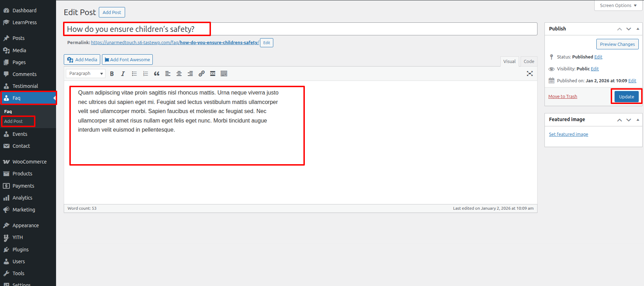
Task: Collapse the Publish panel
Action: click(x=638, y=29)
